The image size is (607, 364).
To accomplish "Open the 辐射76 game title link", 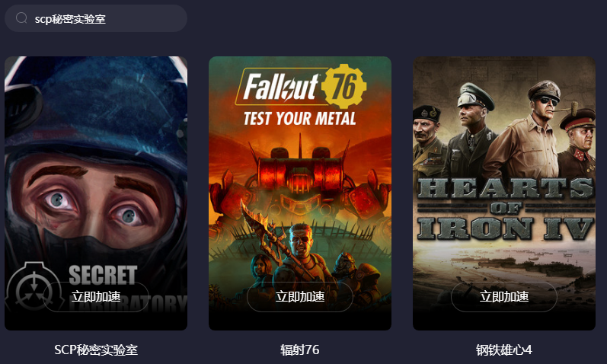I will click(300, 350).
